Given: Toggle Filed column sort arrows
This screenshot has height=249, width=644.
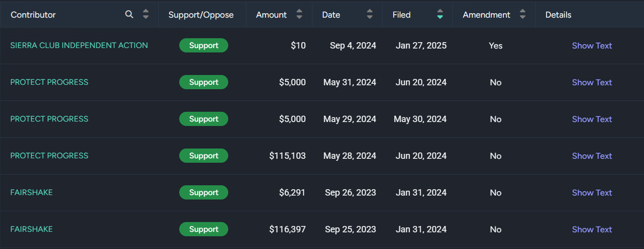Looking at the screenshot, I should tap(440, 15).
